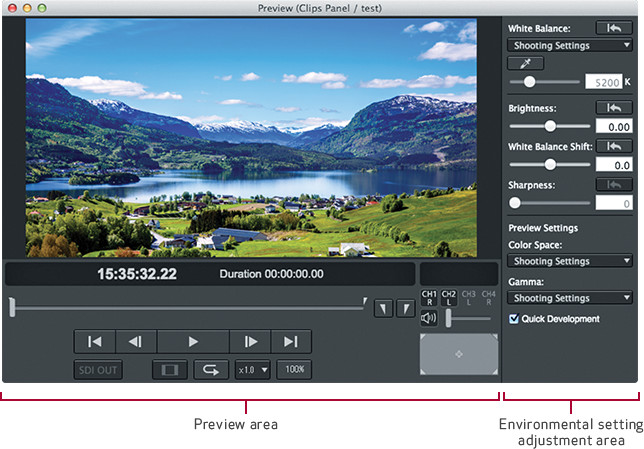Step forward one frame
The height and width of the screenshot is (449, 644).
(250, 342)
